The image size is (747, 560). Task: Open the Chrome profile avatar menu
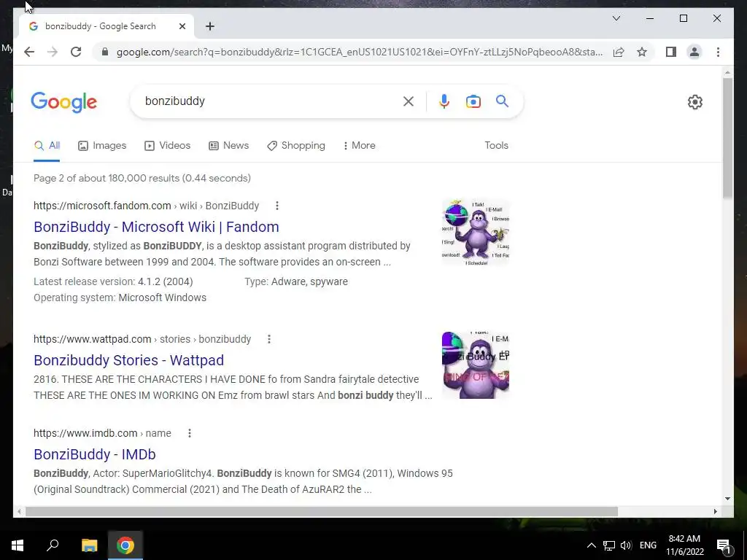pyautogui.click(x=694, y=52)
